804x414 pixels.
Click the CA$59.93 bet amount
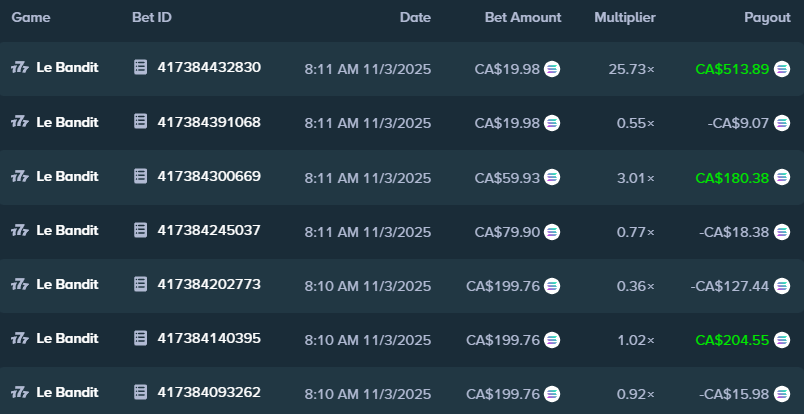507,178
